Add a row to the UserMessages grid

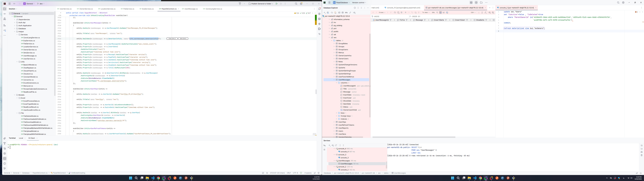(406, 13)
